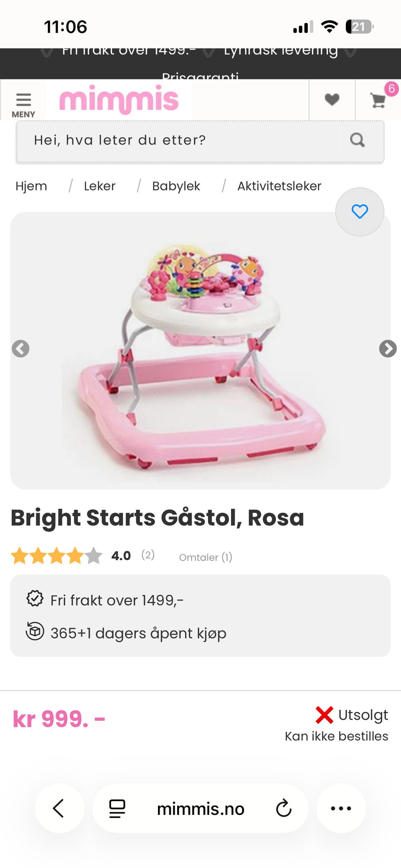
Task: Open the shopping cart with 6 items
Action: (378, 100)
